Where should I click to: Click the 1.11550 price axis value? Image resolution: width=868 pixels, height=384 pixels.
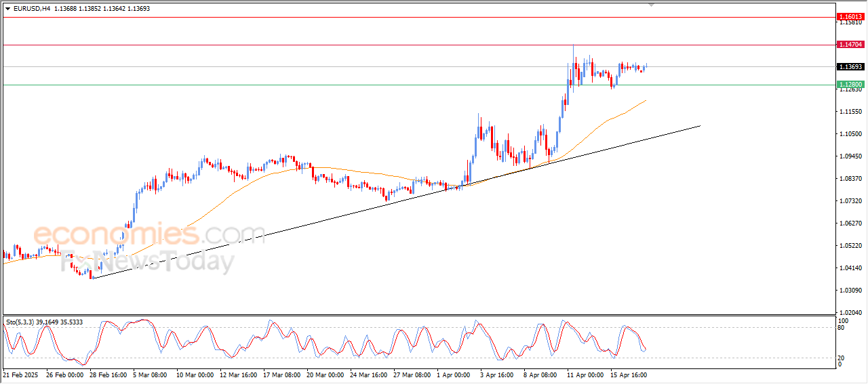[850, 111]
